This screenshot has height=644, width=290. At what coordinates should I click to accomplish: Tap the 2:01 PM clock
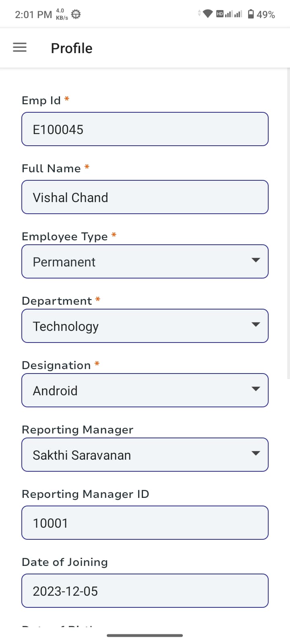pos(33,14)
